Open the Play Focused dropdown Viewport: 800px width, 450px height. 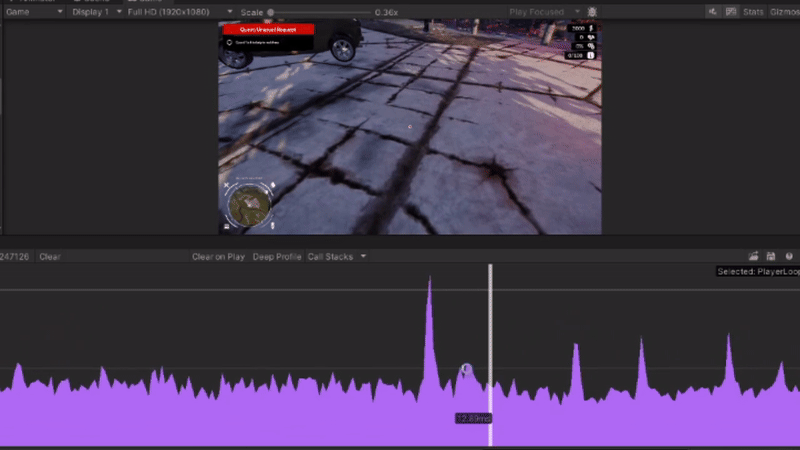(544, 12)
